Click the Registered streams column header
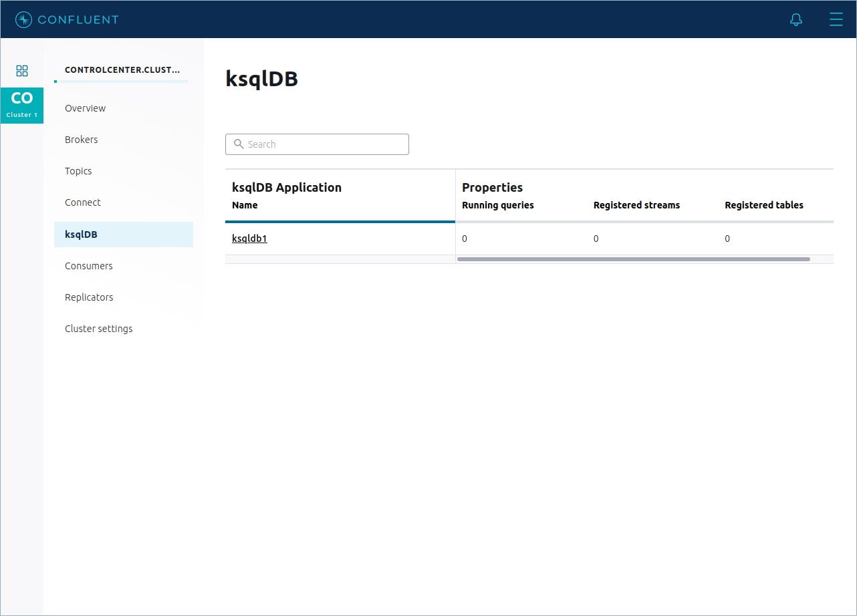The image size is (857, 616). coord(636,205)
